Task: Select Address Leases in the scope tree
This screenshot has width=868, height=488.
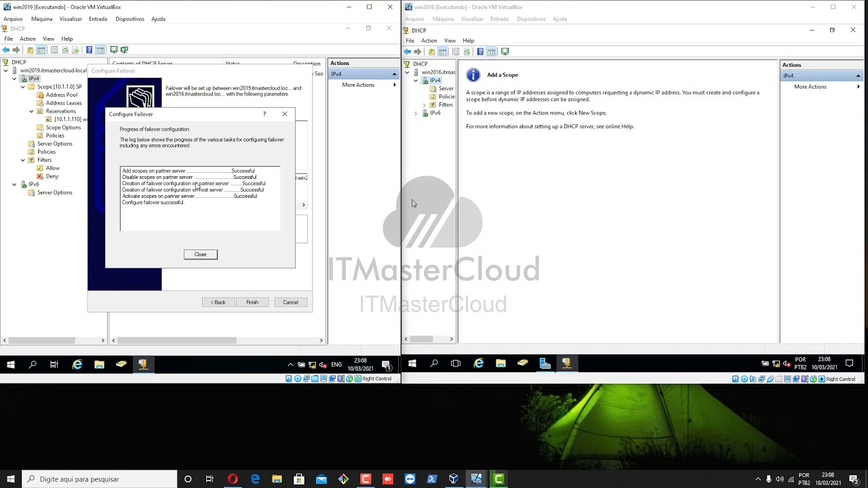Action: [64, 103]
